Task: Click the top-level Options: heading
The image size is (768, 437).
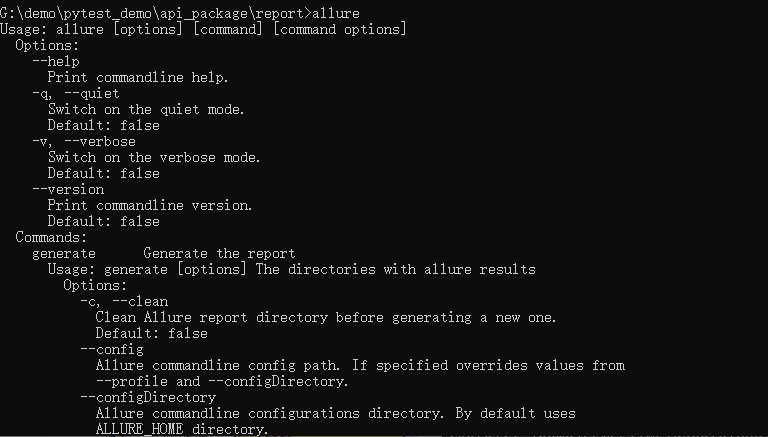Action: 47,45
